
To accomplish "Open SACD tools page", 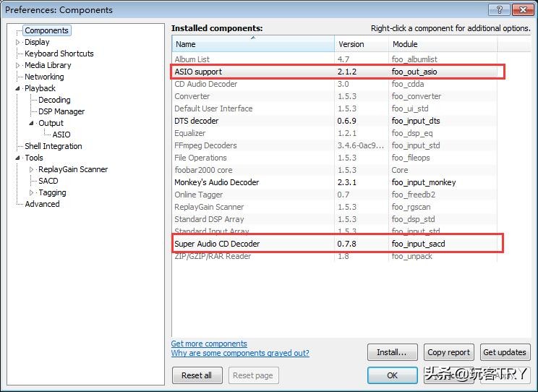I will pyautogui.click(x=48, y=181).
